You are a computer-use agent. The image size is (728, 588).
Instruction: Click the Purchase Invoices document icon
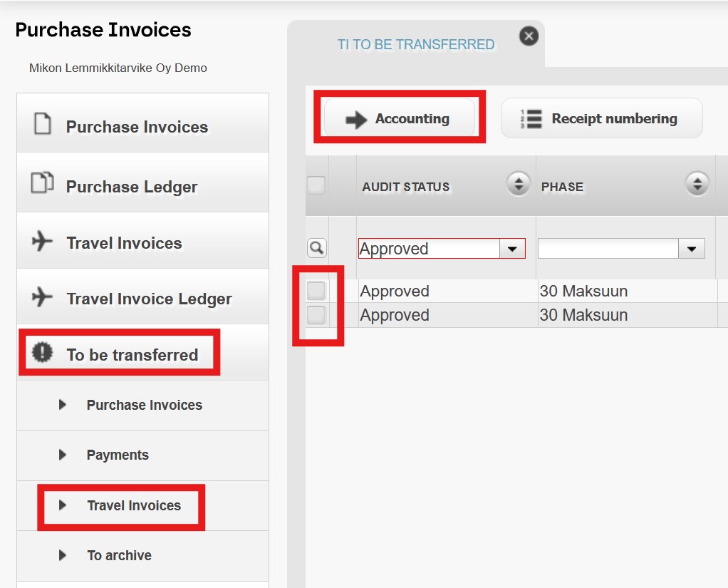pos(43,123)
